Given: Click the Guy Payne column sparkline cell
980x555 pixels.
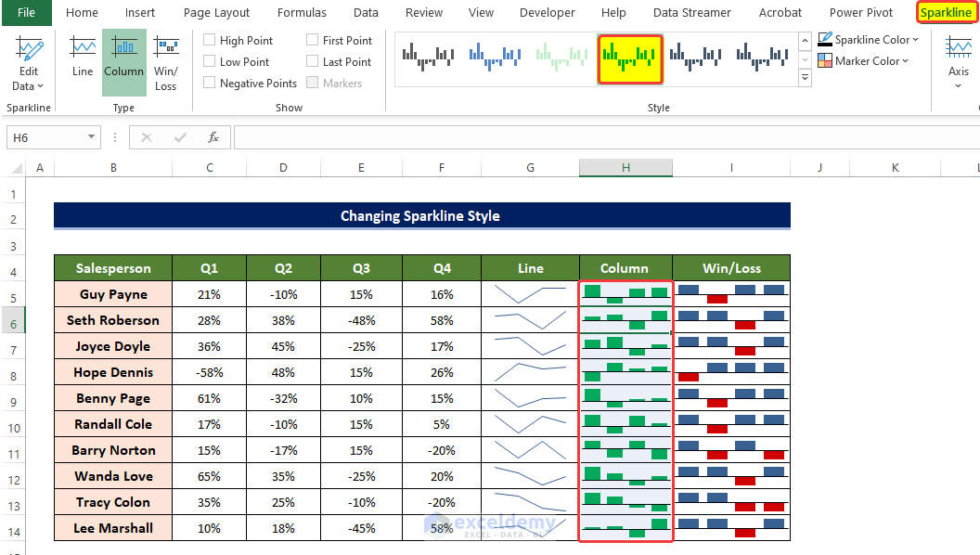Looking at the screenshot, I should (625, 294).
